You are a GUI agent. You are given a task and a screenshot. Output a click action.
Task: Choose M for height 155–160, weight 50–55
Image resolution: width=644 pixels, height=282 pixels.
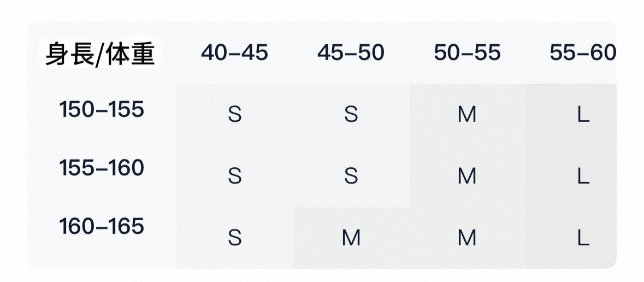tap(467, 176)
